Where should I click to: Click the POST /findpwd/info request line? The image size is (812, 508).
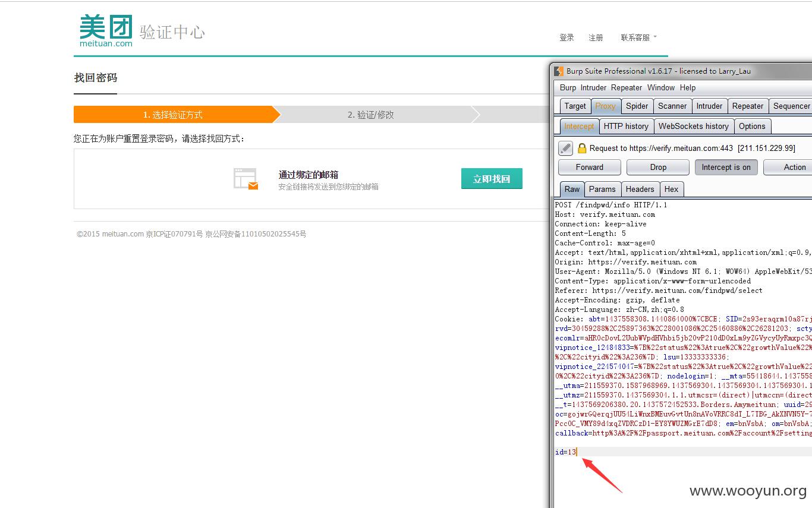(611, 205)
